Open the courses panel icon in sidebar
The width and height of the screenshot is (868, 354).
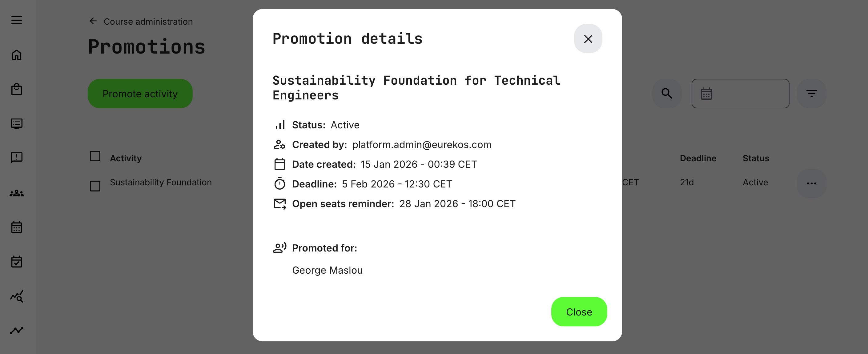click(x=16, y=123)
